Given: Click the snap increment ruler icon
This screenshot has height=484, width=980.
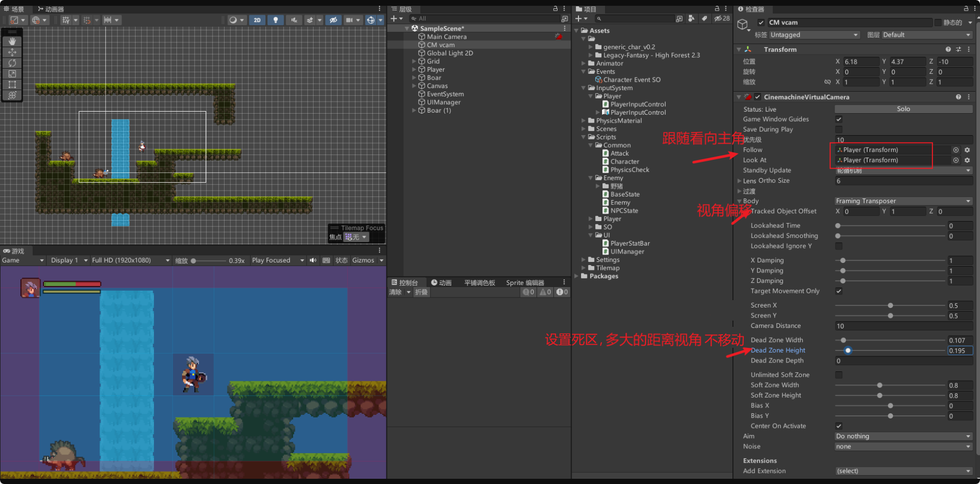Looking at the screenshot, I should pos(107,20).
